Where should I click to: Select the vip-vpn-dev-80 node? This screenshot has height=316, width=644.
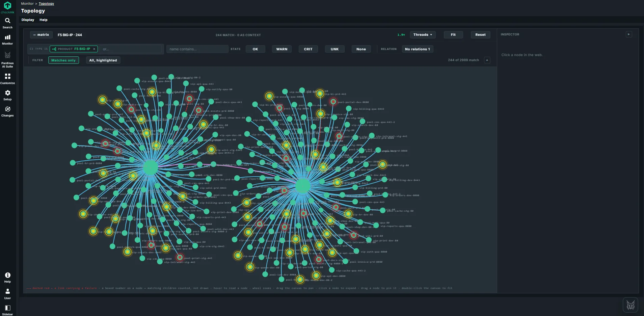pos(215,135)
